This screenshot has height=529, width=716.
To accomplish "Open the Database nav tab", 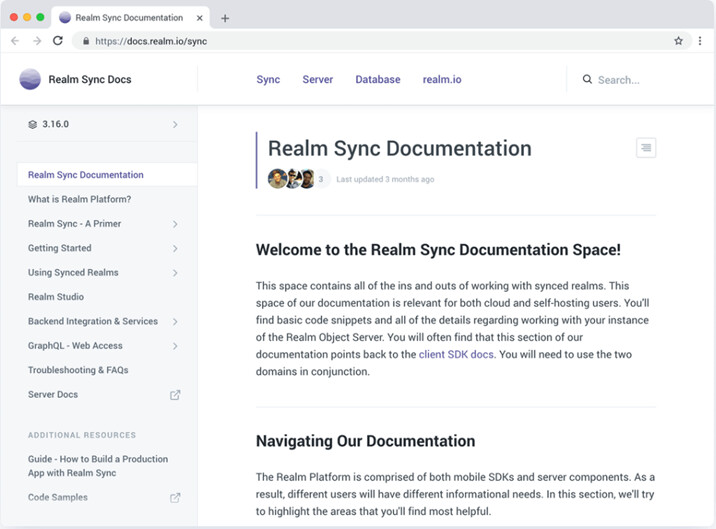I will [378, 79].
